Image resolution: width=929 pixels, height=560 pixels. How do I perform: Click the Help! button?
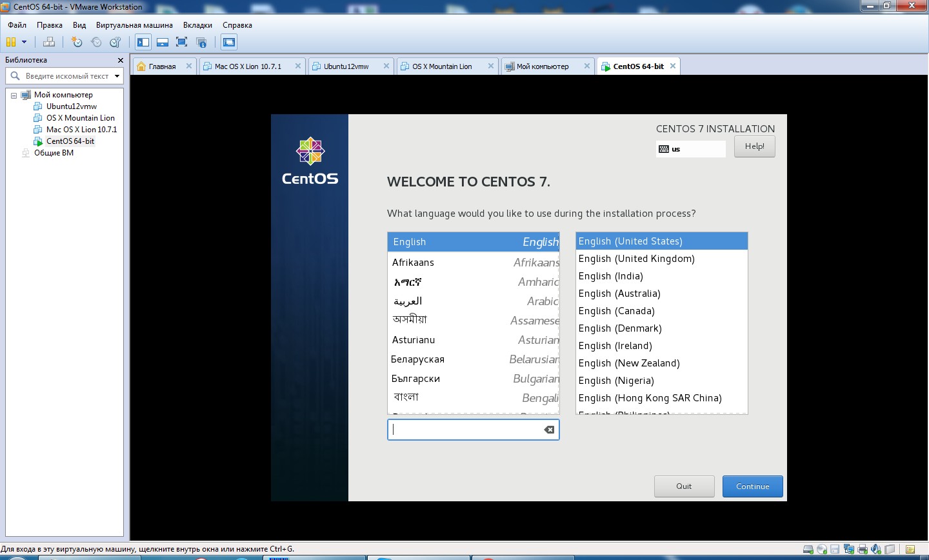pyautogui.click(x=754, y=146)
